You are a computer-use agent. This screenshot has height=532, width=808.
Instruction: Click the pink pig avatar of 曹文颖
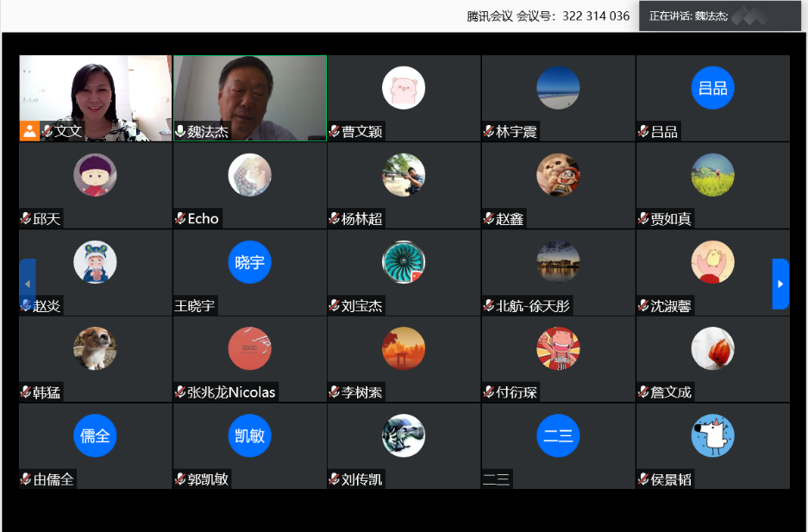[x=404, y=88]
